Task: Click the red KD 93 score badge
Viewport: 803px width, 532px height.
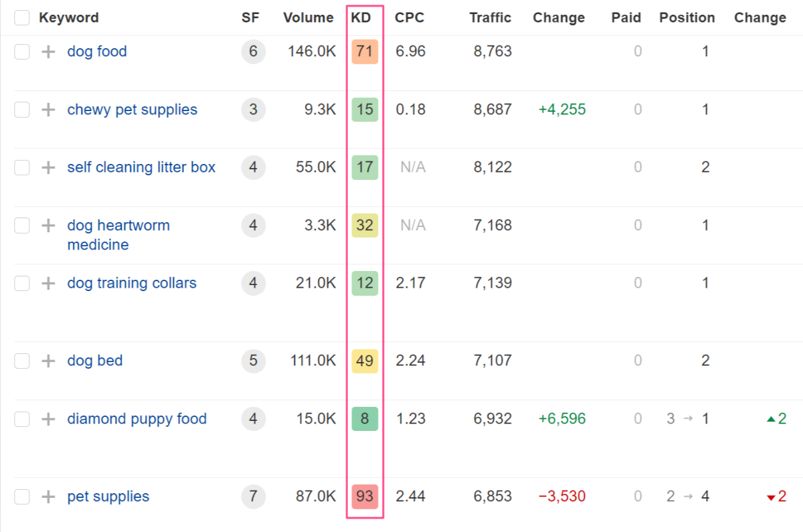Action: [x=365, y=497]
